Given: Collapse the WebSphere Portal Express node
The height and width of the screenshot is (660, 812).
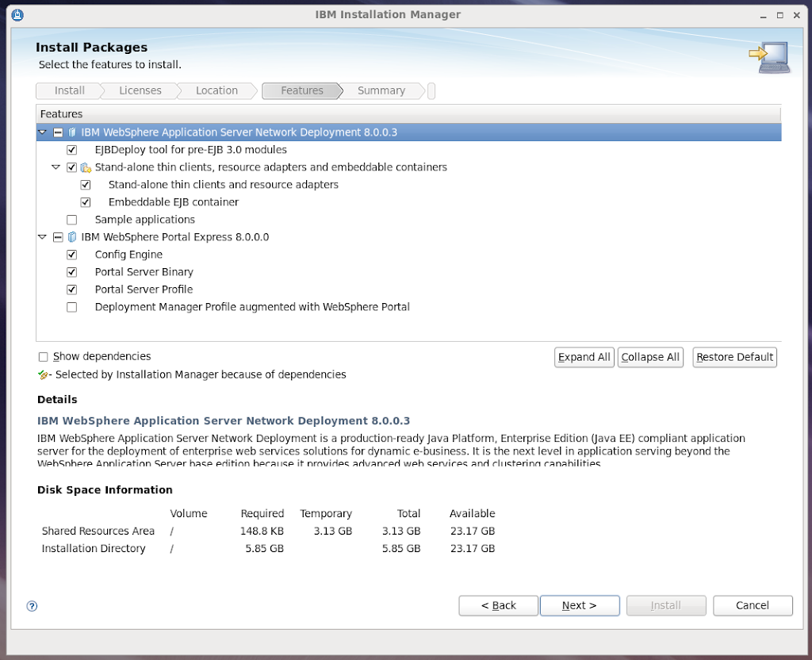Looking at the screenshot, I should coord(43,237).
